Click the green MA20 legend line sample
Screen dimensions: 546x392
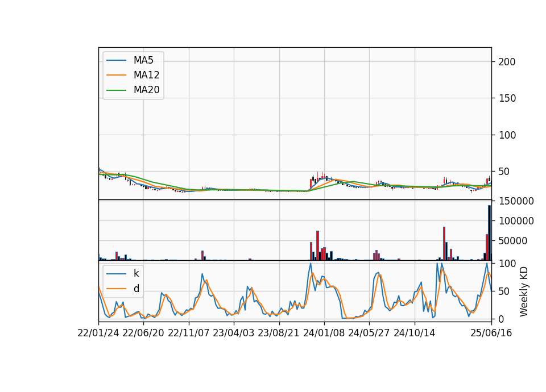pos(116,90)
